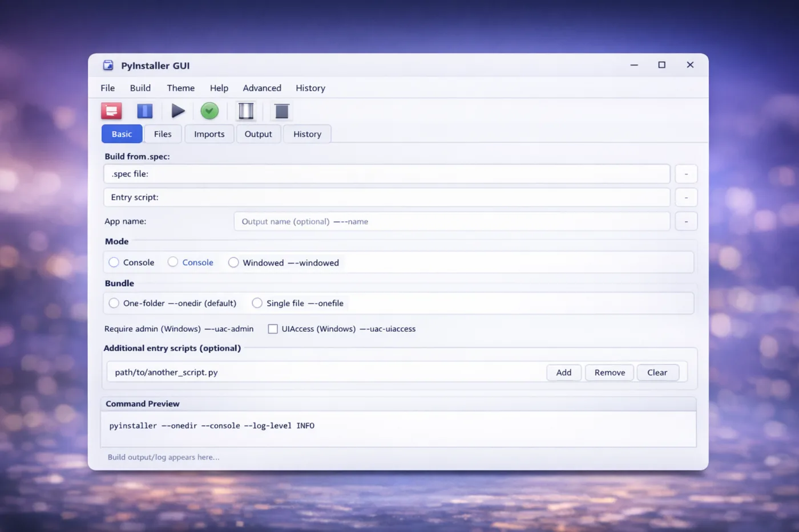Screen dimensions: 799x532
Task: Click the green checkmark toolbar icon
Action: click(x=209, y=111)
